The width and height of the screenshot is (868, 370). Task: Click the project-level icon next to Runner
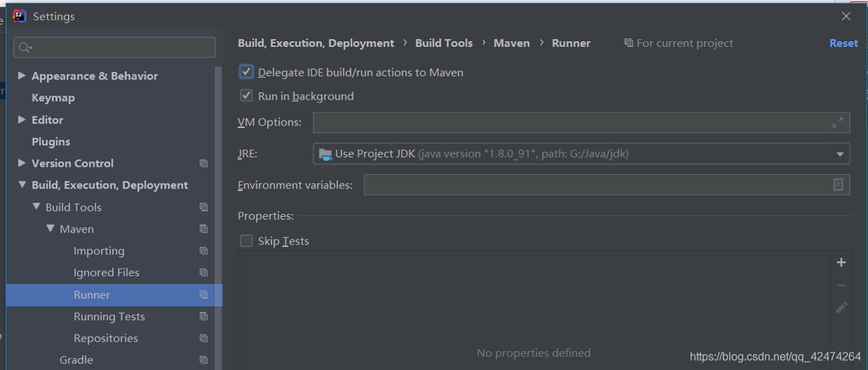203,295
